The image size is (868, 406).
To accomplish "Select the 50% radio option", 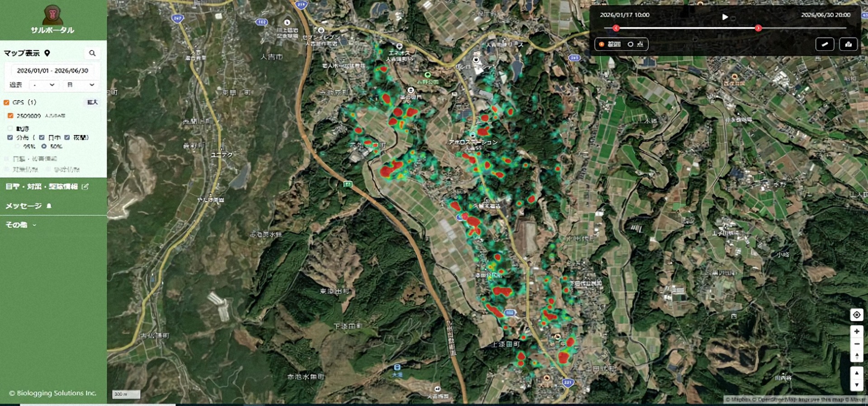I will click(44, 146).
